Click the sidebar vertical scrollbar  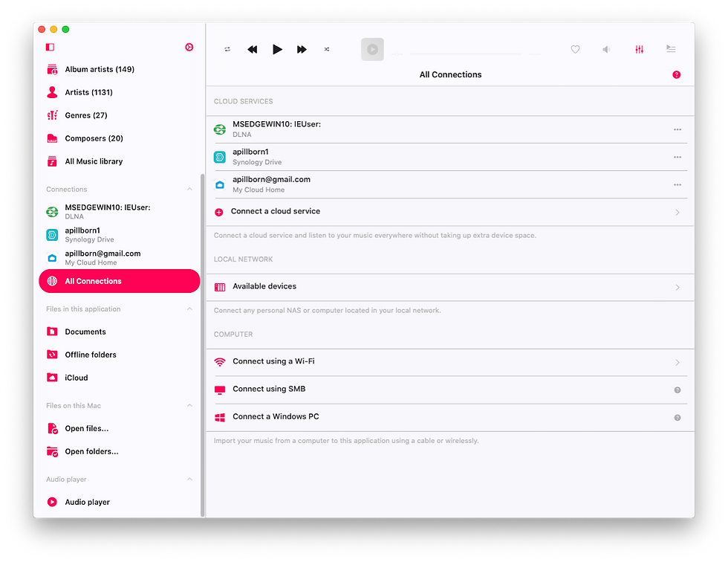coord(202,345)
